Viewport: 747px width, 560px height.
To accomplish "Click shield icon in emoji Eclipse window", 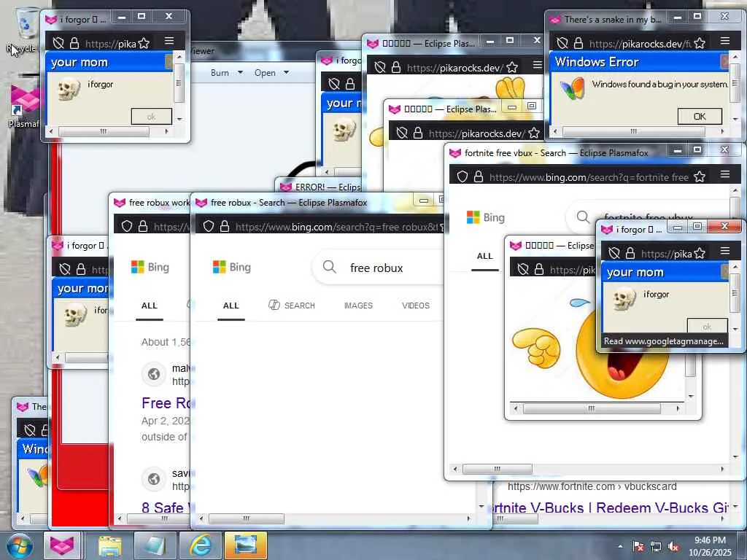I will tap(522, 270).
